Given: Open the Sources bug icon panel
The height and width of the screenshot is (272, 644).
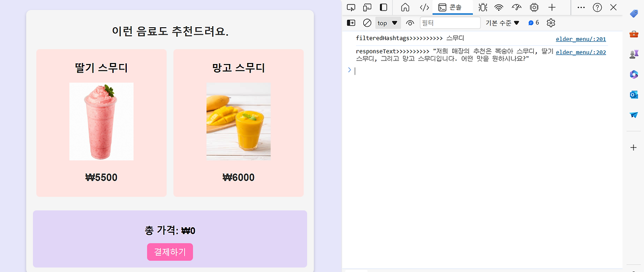Looking at the screenshot, I should 483,8.
